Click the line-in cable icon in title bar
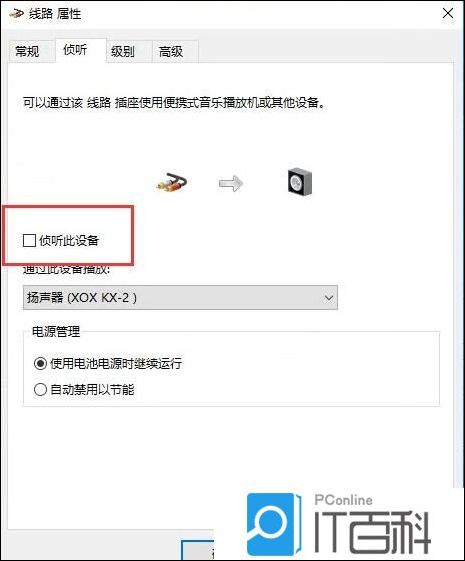Screen dimensions: 465x561 [x=16, y=14]
